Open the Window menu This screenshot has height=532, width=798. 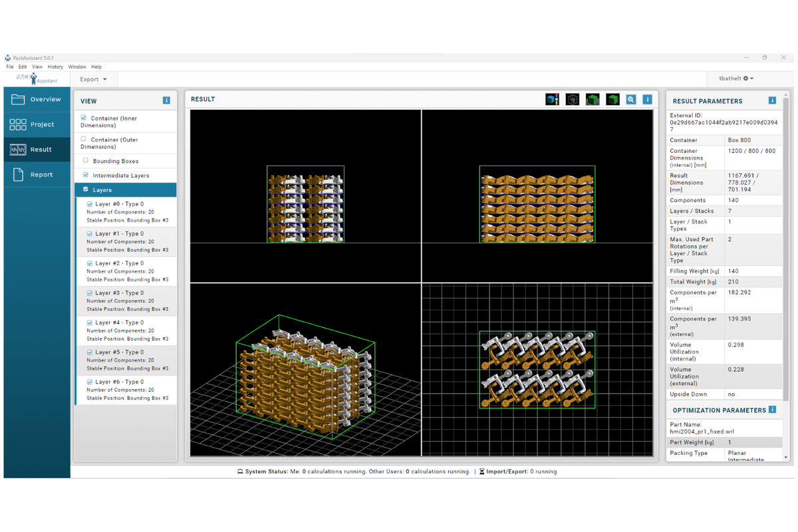tap(77, 67)
